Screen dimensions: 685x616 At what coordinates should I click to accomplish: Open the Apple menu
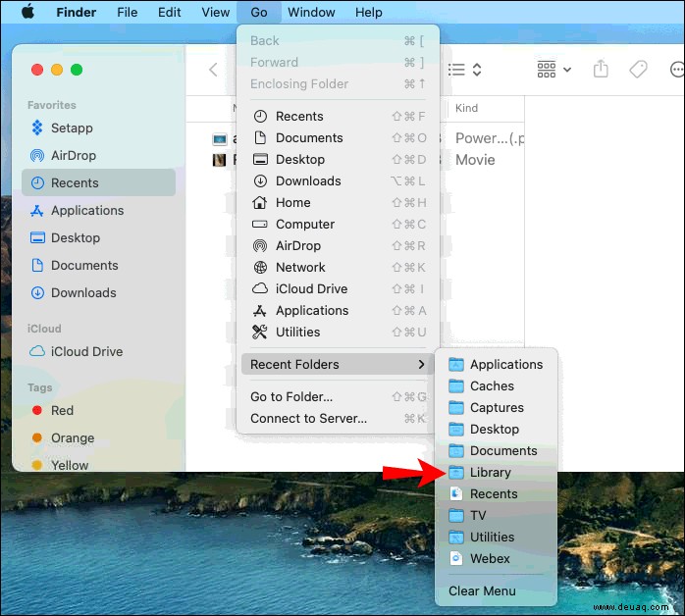point(27,12)
